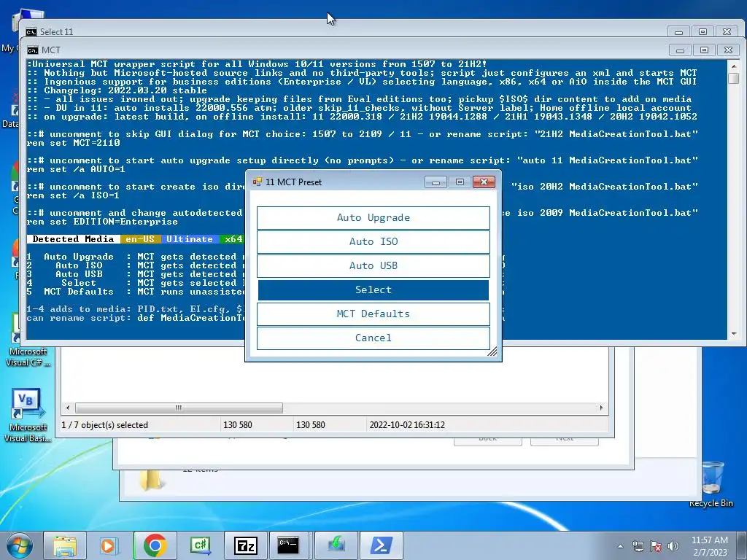This screenshot has height=560, width=747.
Task: Open PowerShell from the taskbar
Action: [381, 545]
